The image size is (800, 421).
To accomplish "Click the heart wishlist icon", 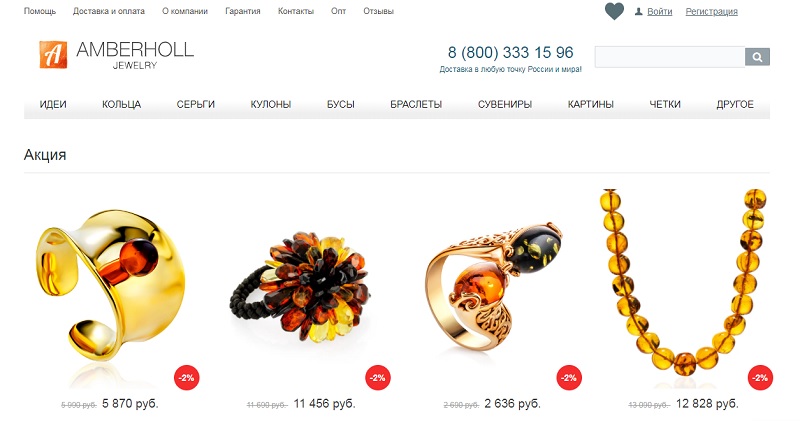I will pos(614,11).
